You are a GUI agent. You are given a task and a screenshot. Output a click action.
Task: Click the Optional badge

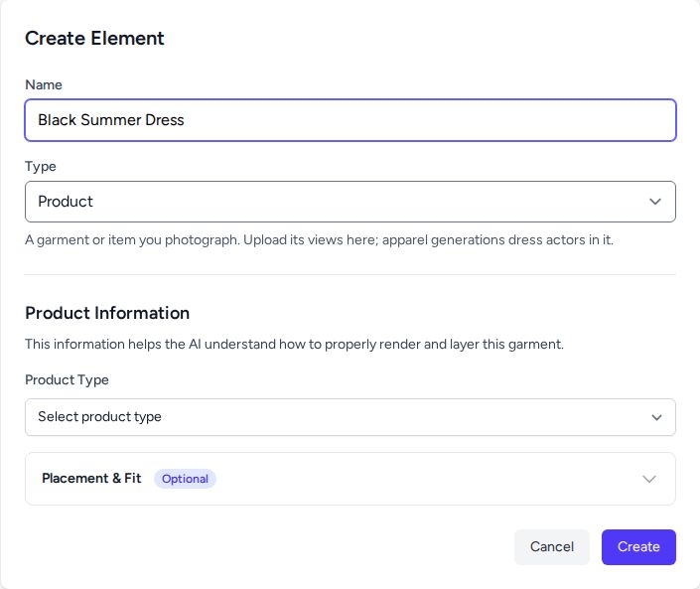pyautogui.click(x=185, y=479)
